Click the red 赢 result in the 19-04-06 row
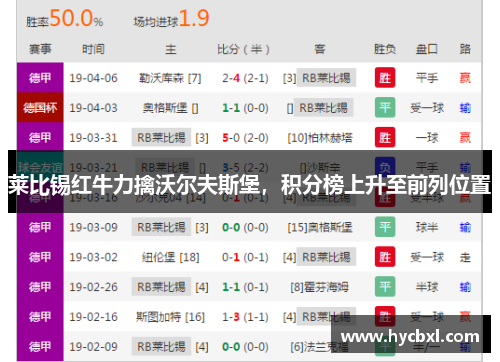500x362 pixels. pyautogui.click(x=465, y=78)
